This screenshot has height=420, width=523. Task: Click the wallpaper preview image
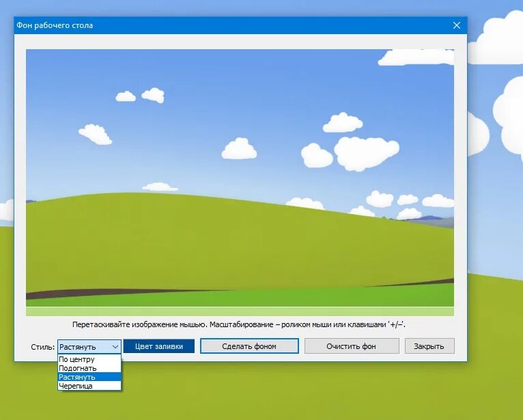[240, 182]
